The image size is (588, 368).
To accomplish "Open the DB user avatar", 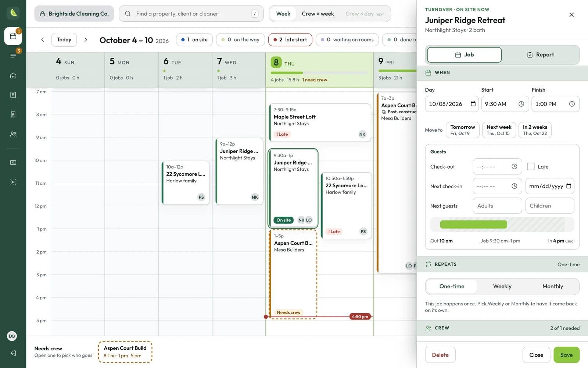I will pos(12,336).
